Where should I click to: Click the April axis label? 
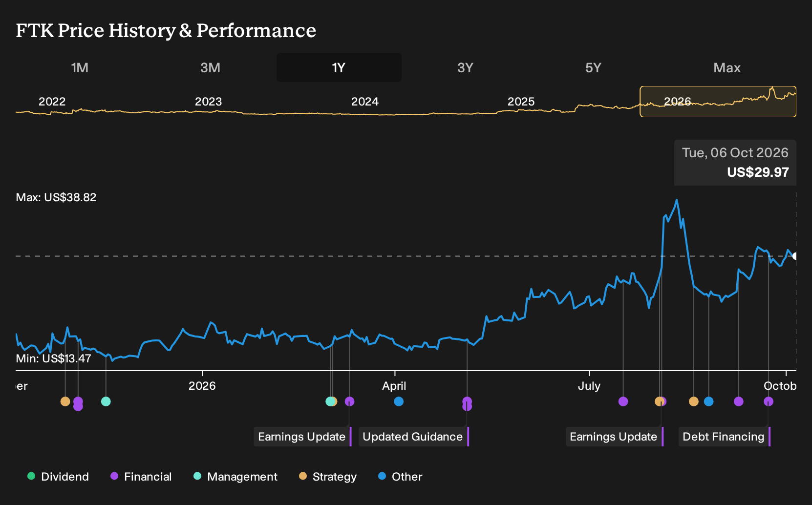[394, 386]
